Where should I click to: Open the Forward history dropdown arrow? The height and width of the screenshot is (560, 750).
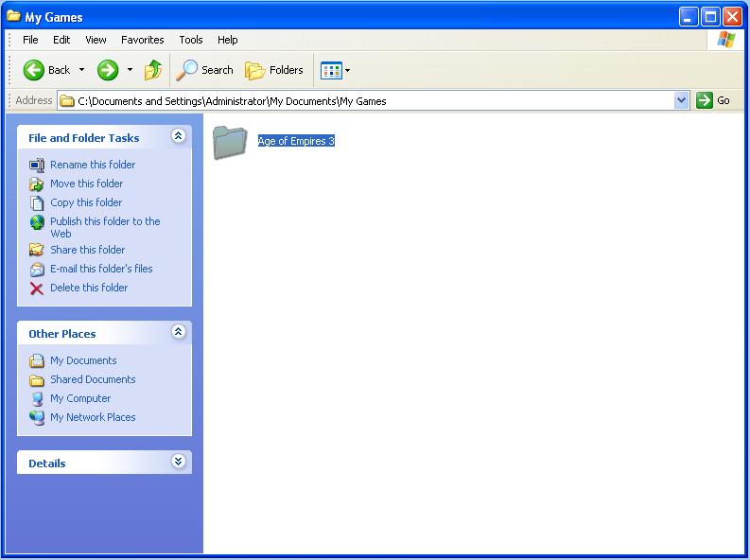pos(130,70)
